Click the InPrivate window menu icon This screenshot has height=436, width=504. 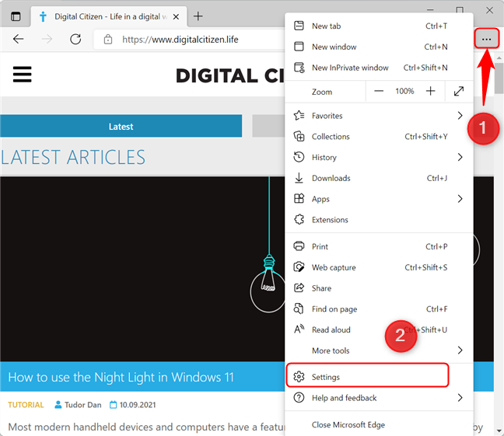pos(299,68)
